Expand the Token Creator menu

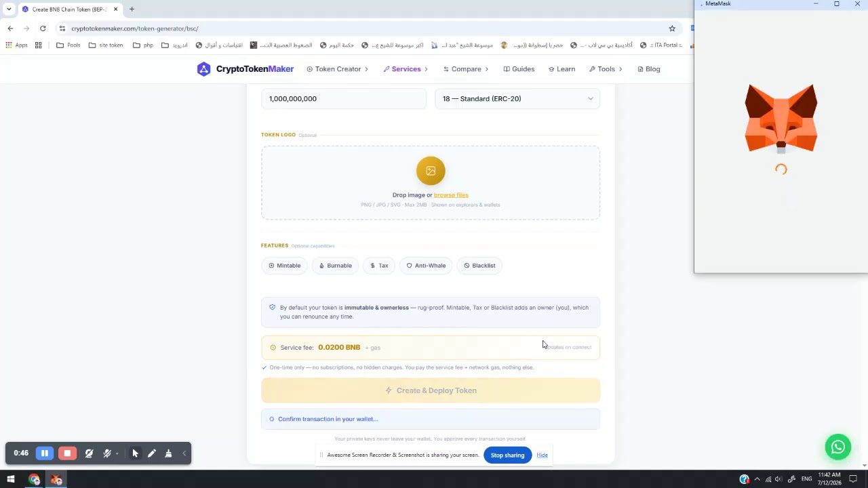coord(337,69)
